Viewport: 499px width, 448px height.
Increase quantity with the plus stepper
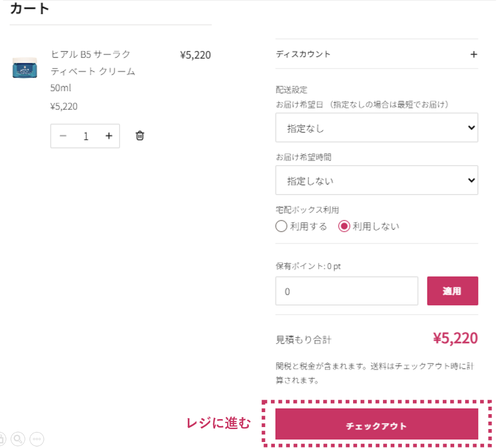point(109,136)
